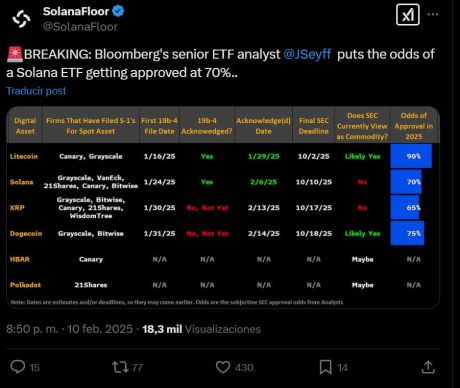Click the @SolanaFloor handle
The height and width of the screenshot is (388, 460).
point(80,27)
